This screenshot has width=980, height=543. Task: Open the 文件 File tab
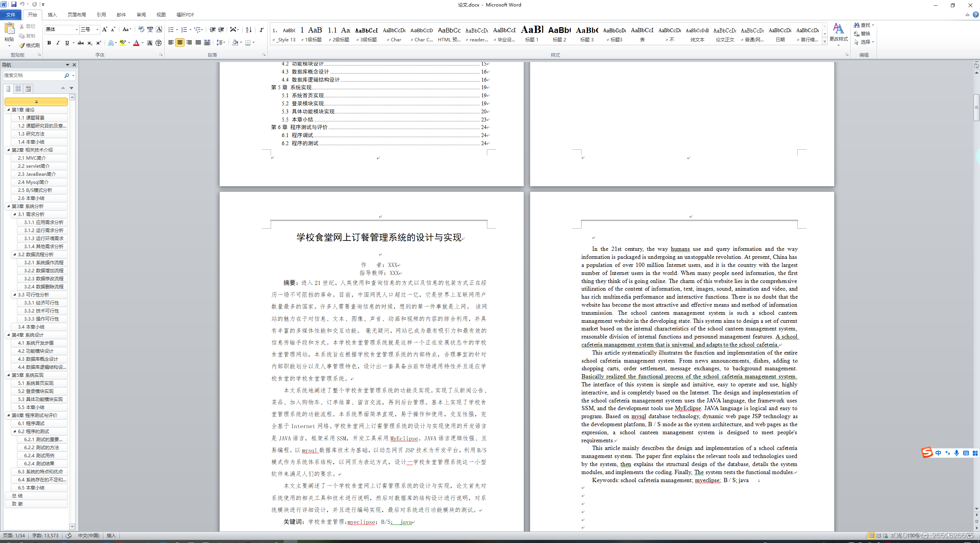(11, 15)
